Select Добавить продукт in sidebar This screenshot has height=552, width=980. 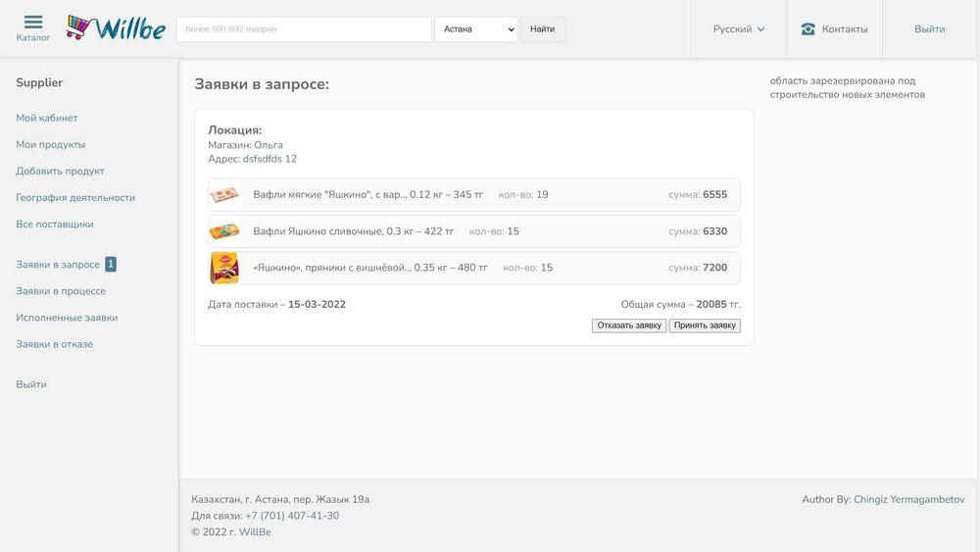(x=60, y=171)
